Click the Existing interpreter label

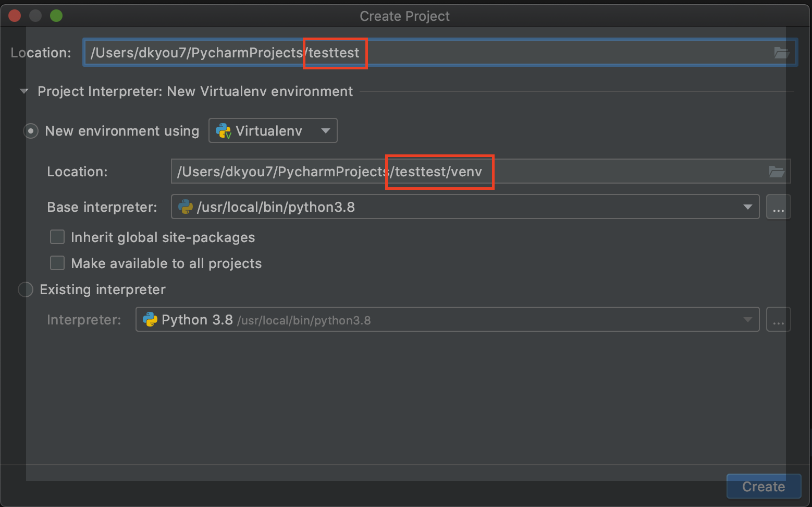[x=103, y=289]
